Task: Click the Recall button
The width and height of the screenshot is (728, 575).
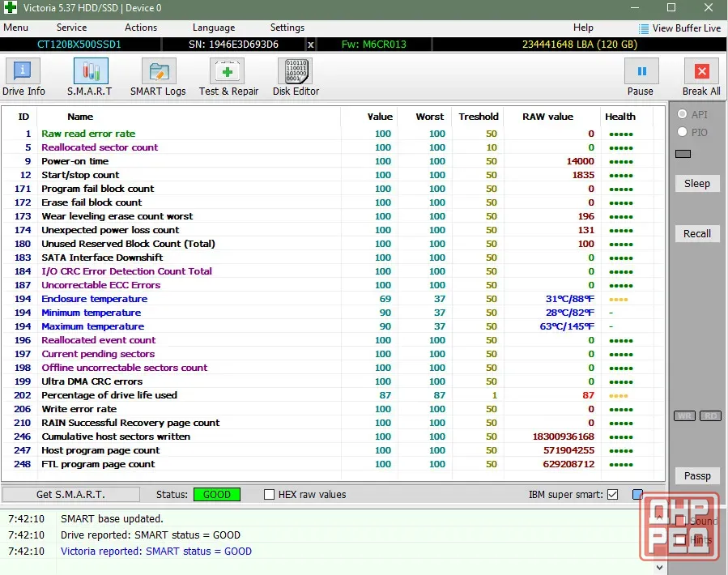Action: pos(697,233)
